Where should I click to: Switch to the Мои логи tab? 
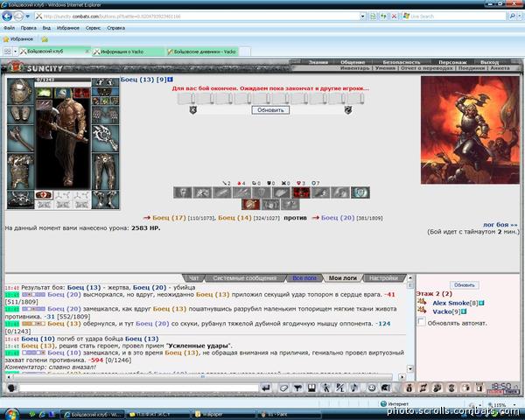[342, 278]
